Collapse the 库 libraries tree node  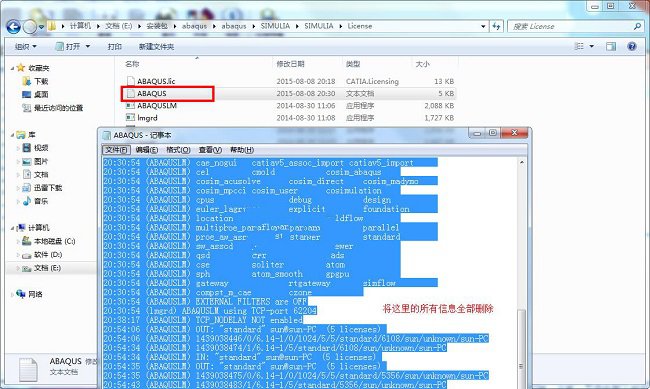[12, 135]
